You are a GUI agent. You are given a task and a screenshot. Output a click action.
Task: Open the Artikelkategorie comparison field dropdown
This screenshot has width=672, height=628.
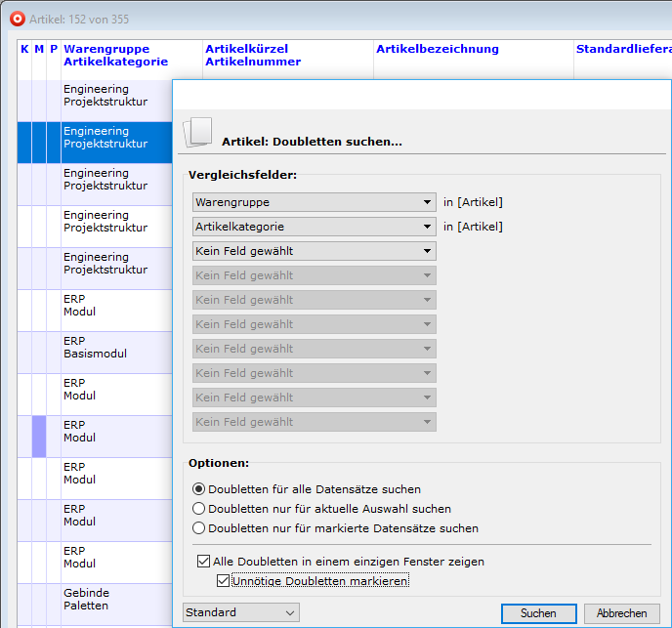314,227
